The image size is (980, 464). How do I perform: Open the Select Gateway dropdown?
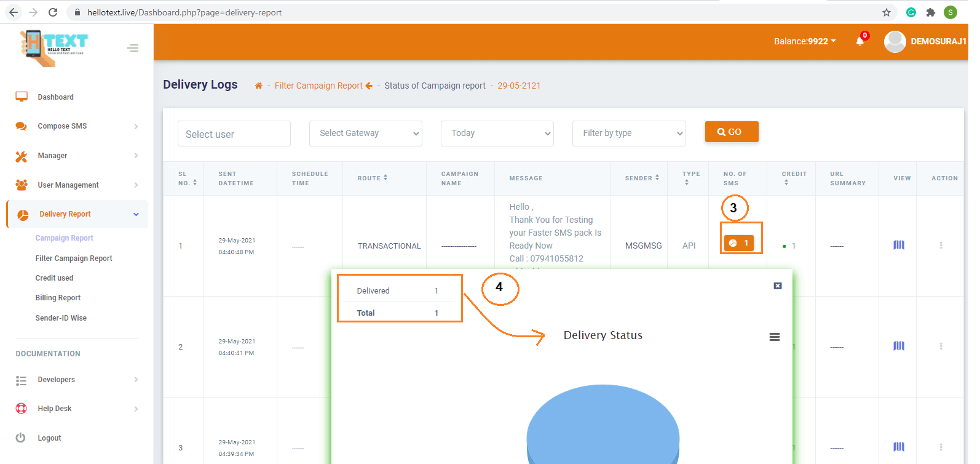(366, 134)
